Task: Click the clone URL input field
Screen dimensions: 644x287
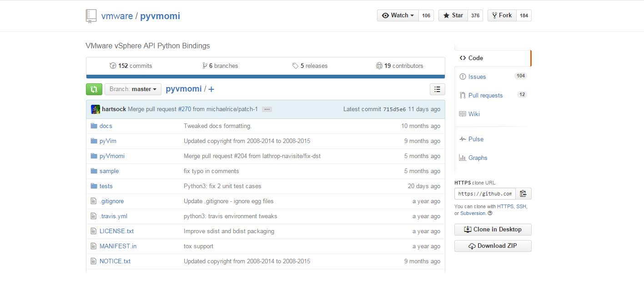Action: (485, 194)
